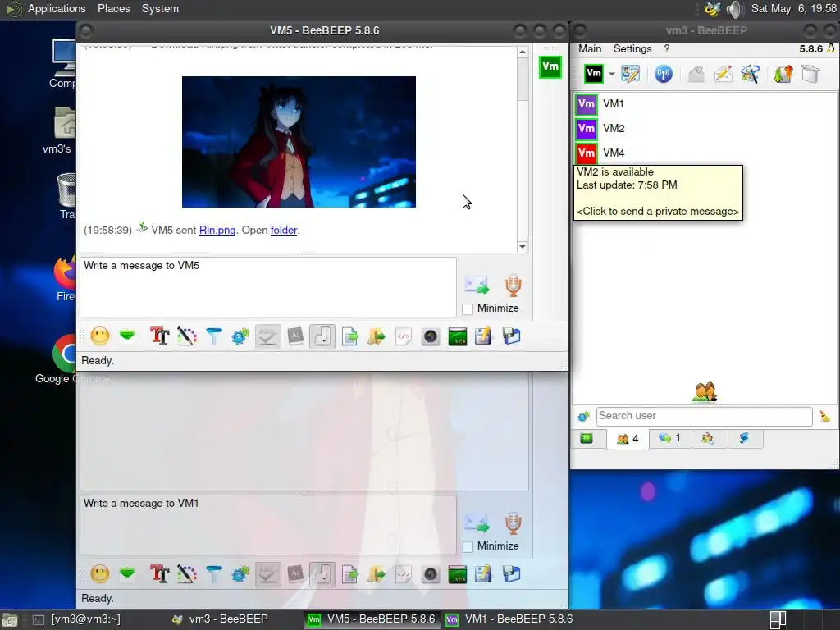Open the ? help menu
Screen dimensions: 840x630
[666, 48]
